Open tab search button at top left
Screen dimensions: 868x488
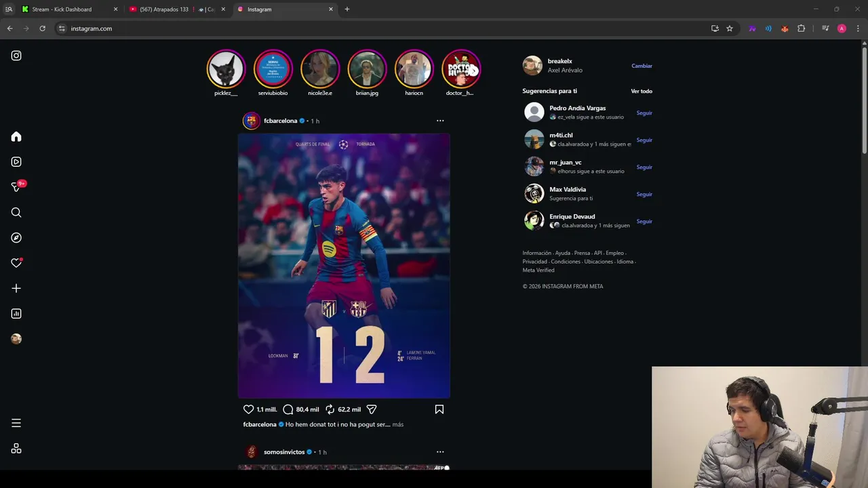(x=8, y=9)
